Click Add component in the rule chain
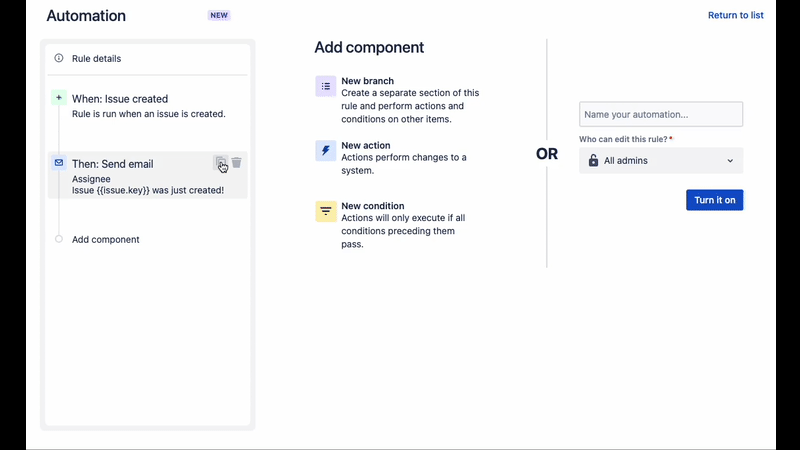The width and height of the screenshot is (800, 450). (105, 239)
